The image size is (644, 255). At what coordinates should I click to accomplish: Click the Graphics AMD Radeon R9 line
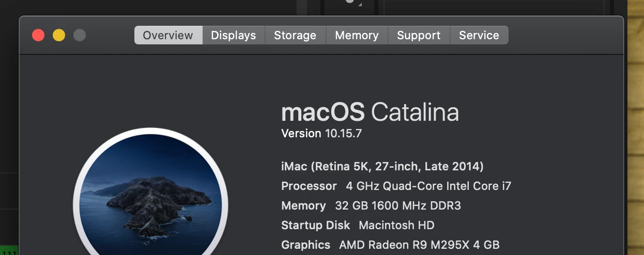coord(390,245)
